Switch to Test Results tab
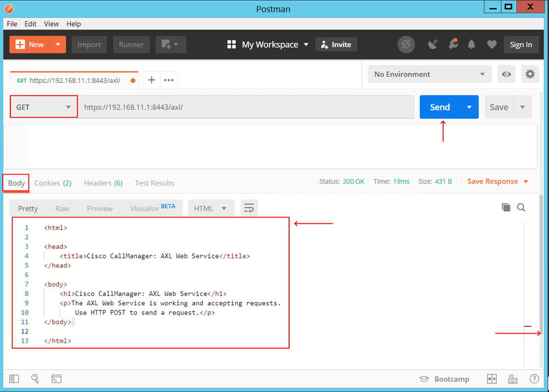This screenshot has width=549, height=392. pyautogui.click(x=154, y=183)
